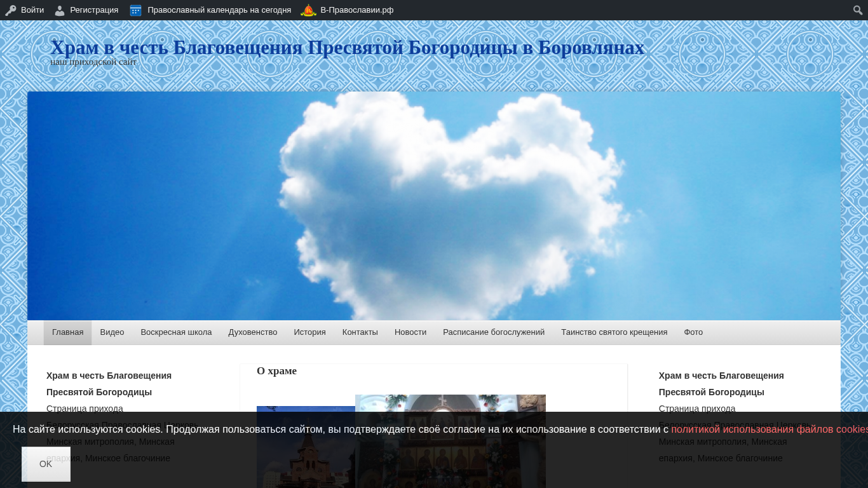This screenshot has height=488, width=868.
Task: Open the О храме post heading
Action: click(276, 371)
